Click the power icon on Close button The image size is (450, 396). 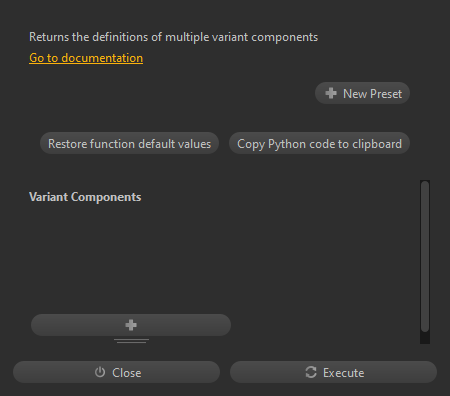pyautogui.click(x=100, y=372)
